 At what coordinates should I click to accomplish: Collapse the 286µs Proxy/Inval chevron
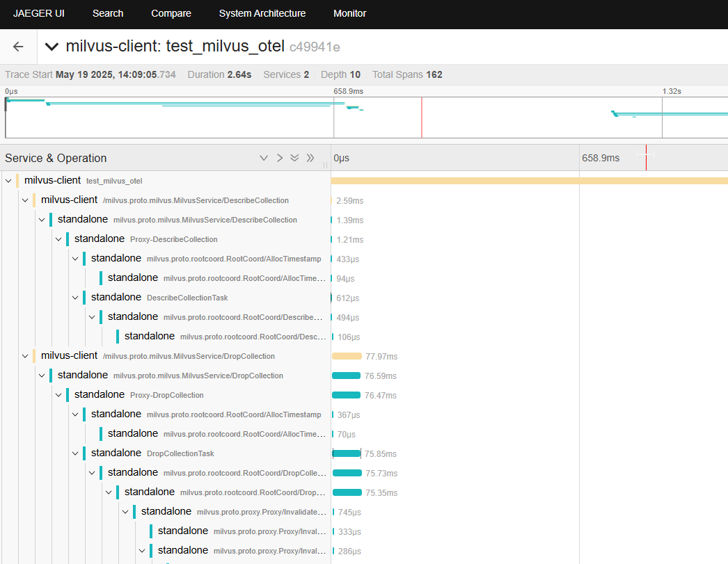(x=142, y=551)
